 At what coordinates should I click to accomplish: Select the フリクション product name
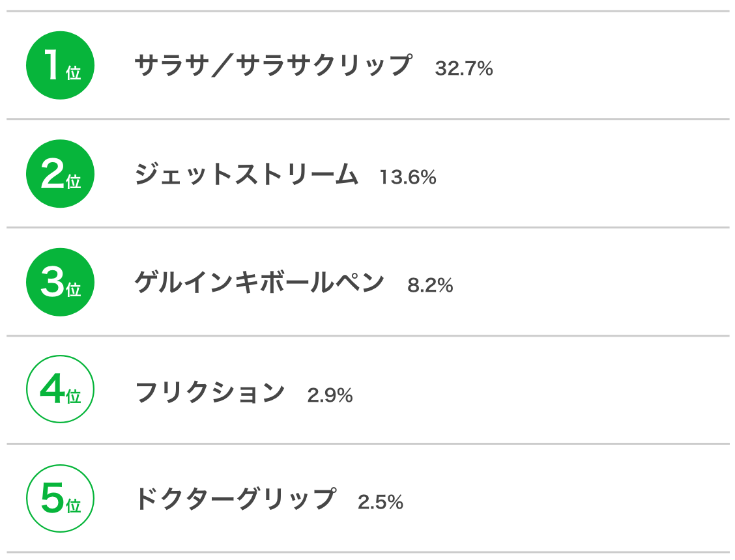pyautogui.click(x=210, y=392)
